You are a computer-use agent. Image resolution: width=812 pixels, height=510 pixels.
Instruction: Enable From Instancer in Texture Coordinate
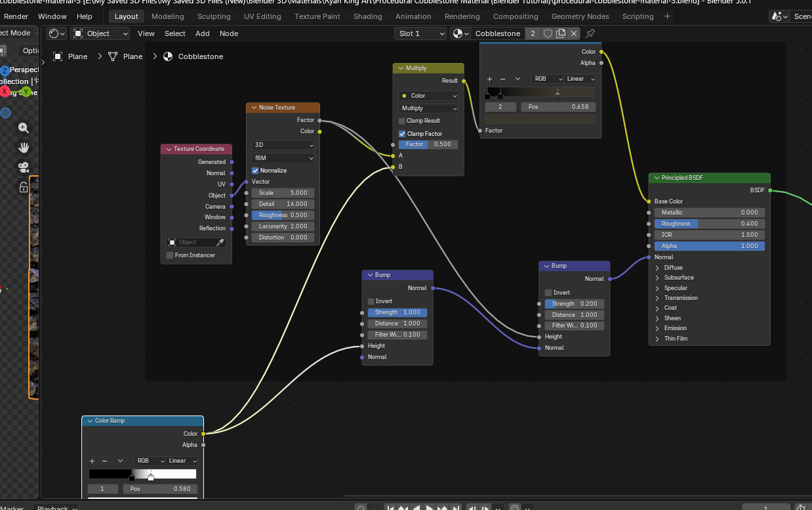coord(170,255)
